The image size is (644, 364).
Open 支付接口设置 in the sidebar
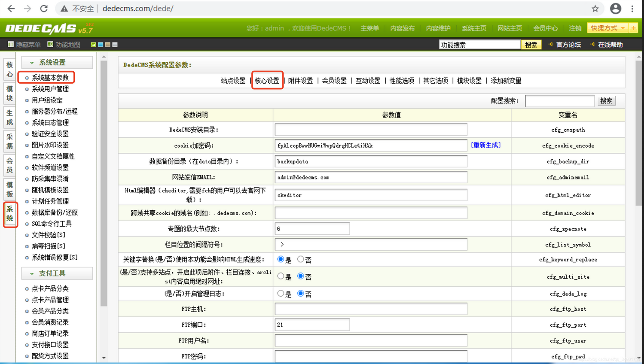tap(50, 345)
